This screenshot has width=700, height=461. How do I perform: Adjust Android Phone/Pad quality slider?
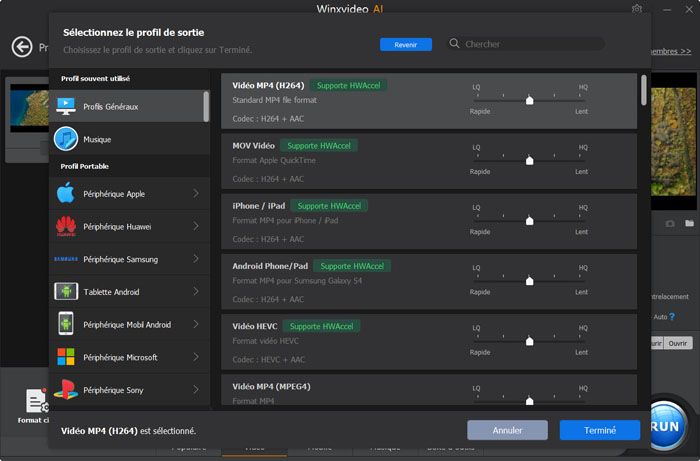pos(529,281)
